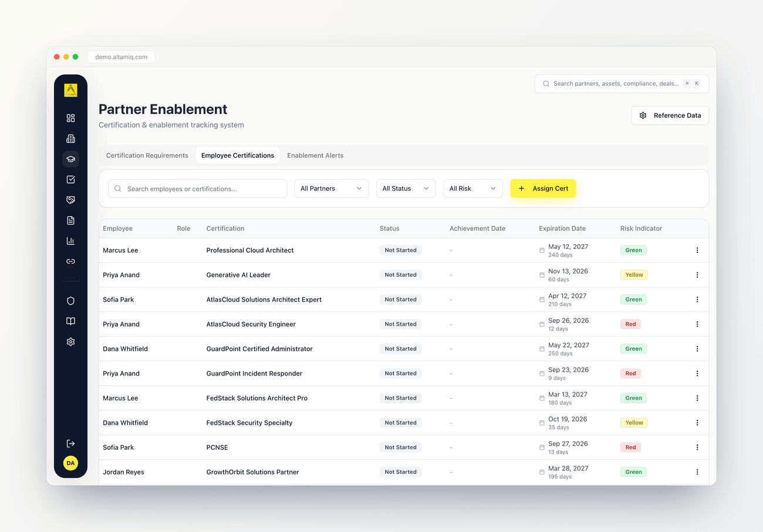
Task: Open the open book icon in sidebar
Action: pyautogui.click(x=70, y=321)
